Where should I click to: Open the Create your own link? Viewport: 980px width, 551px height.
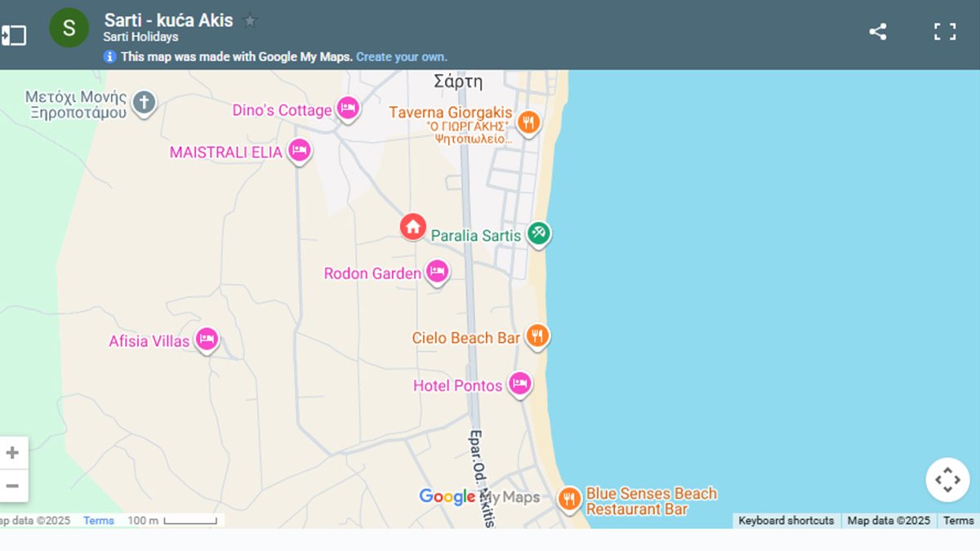coord(401,57)
